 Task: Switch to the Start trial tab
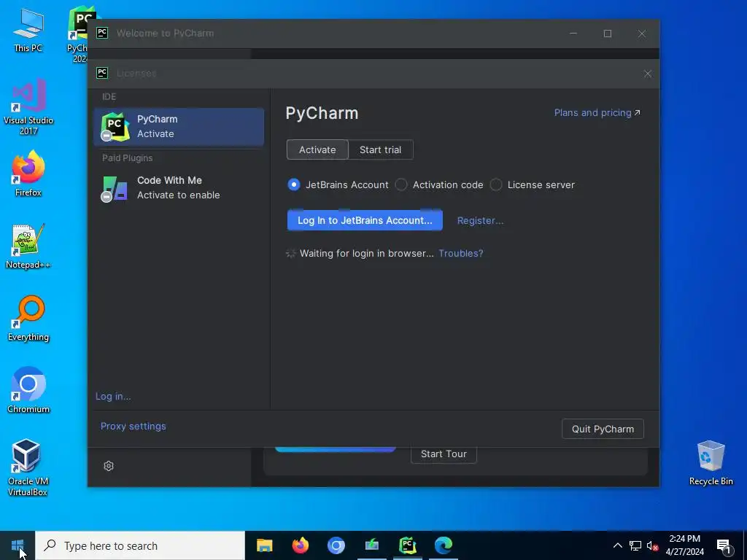point(380,149)
